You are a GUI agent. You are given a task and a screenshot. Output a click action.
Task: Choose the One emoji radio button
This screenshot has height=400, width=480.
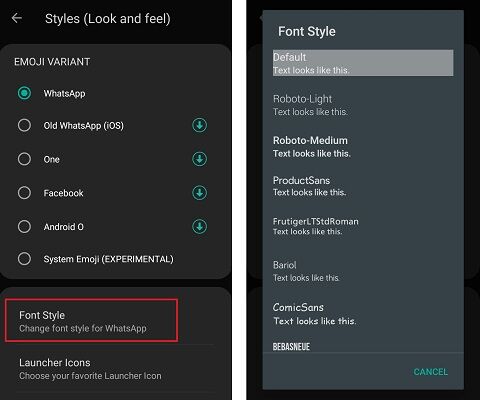coord(24,159)
